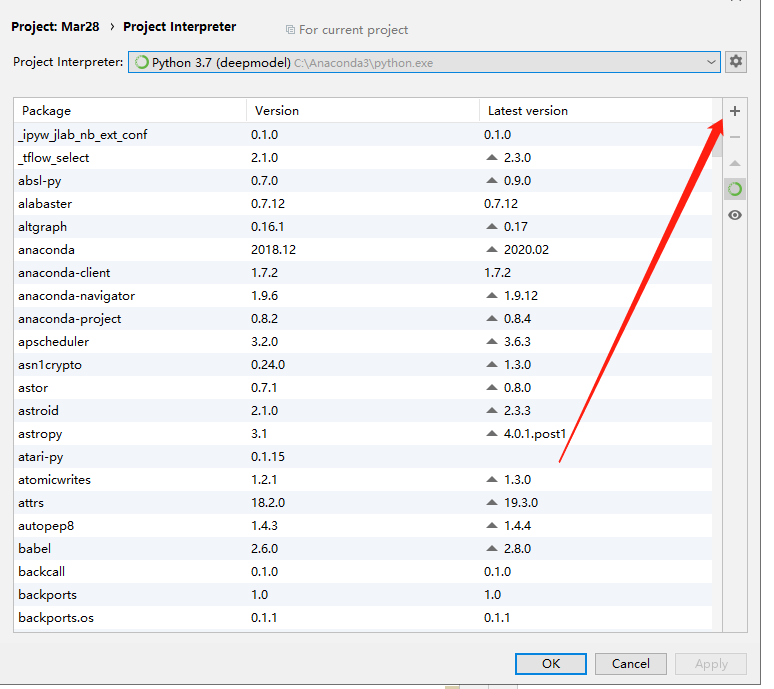
Task: Click the Cancel button
Action: click(x=631, y=664)
